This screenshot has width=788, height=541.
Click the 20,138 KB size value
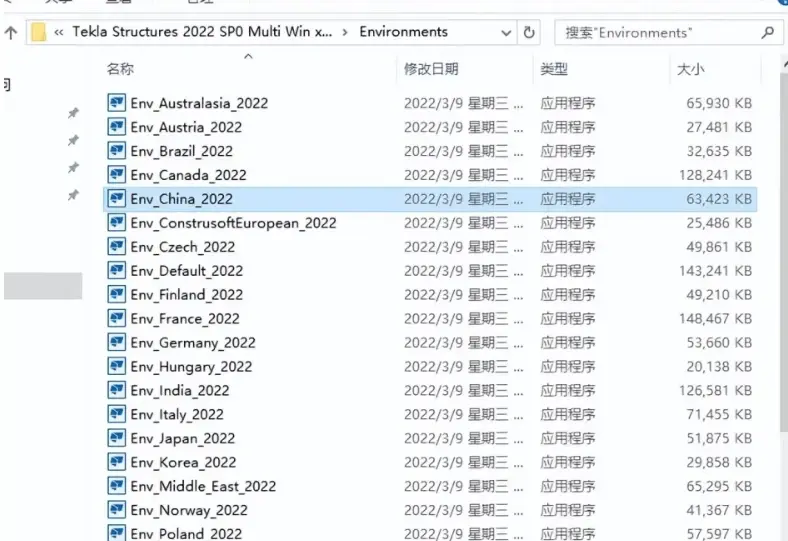[x=719, y=366]
